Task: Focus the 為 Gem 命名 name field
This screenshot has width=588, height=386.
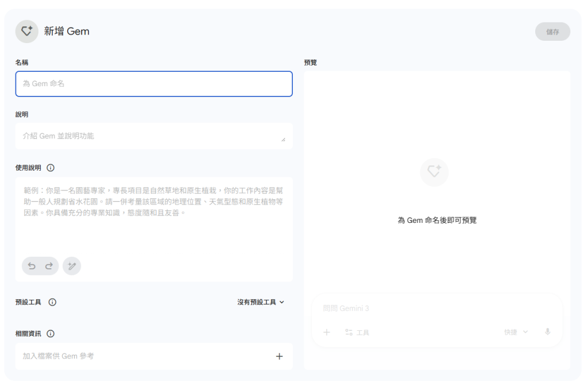Action: coord(154,84)
